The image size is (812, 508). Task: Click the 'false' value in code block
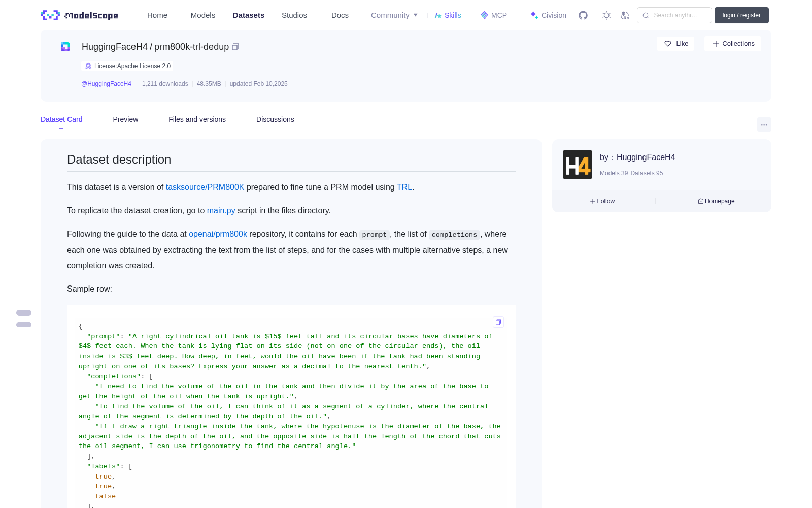(106, 496)
